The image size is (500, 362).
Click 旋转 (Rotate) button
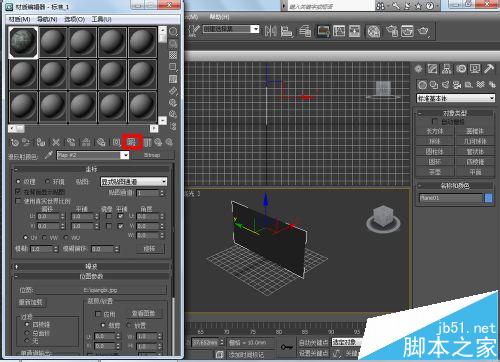(x=150, y=249)
